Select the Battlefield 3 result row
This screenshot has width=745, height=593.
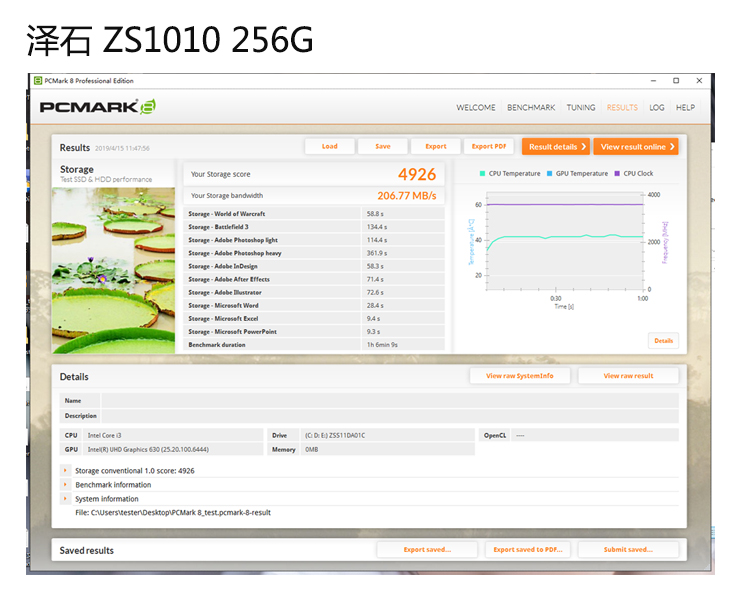(x=314, y=227)
